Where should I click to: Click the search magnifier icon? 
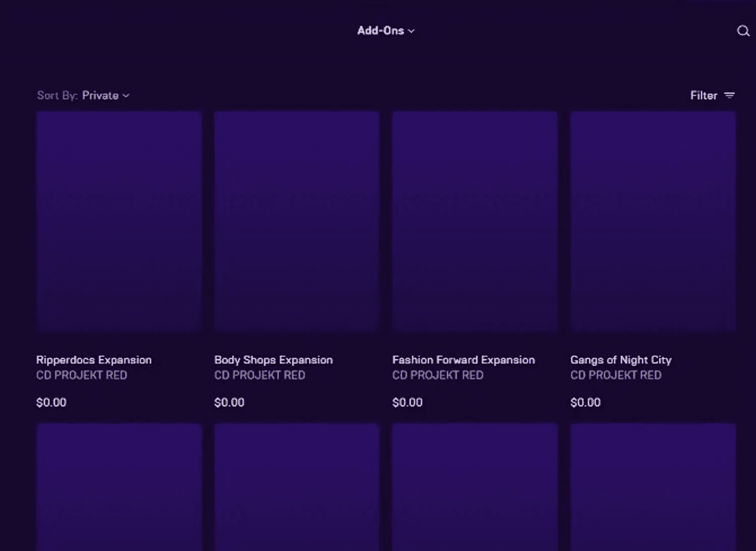743,31
